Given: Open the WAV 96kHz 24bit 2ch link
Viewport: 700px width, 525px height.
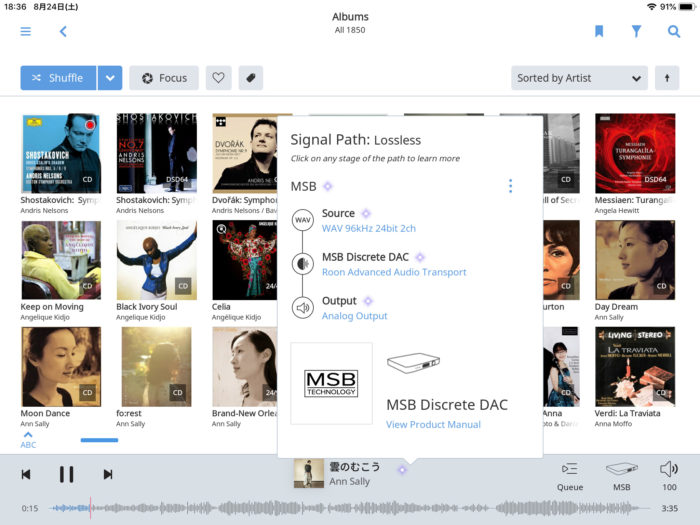Looking at the screenshot, I should pyautogui.click(x=369, y=228).
